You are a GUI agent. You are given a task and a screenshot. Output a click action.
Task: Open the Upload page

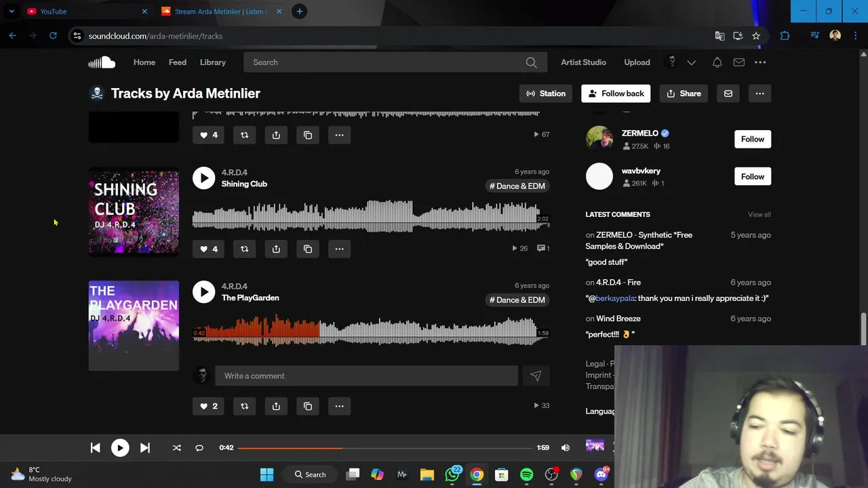tap(637, 62)
